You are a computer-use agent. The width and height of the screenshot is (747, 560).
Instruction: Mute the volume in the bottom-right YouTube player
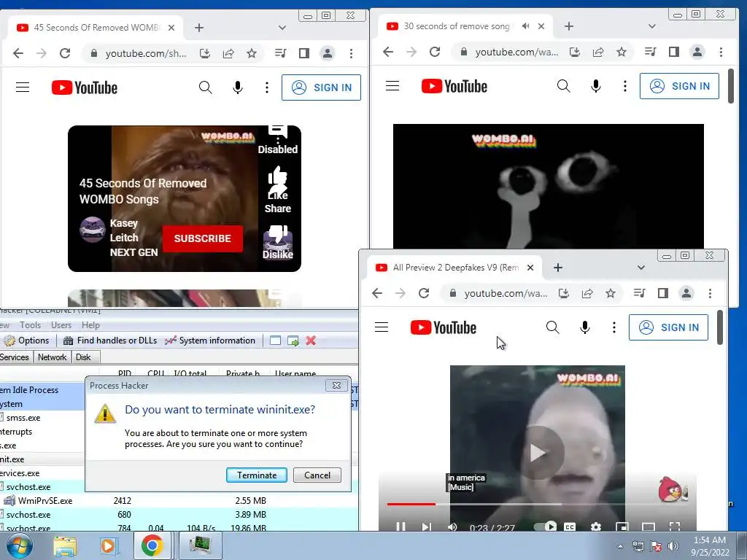point(452,526)
